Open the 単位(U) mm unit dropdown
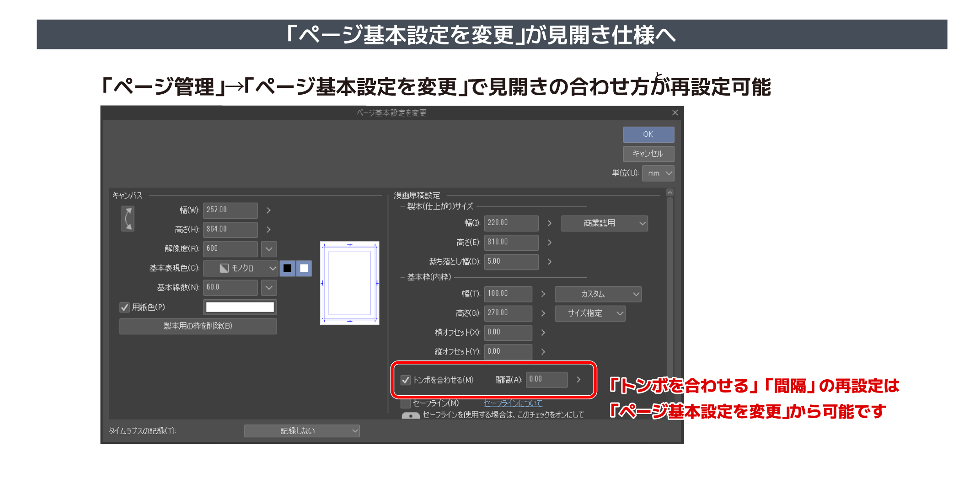The height and width of the screenshot is (479, 980). tap(658, 173)
